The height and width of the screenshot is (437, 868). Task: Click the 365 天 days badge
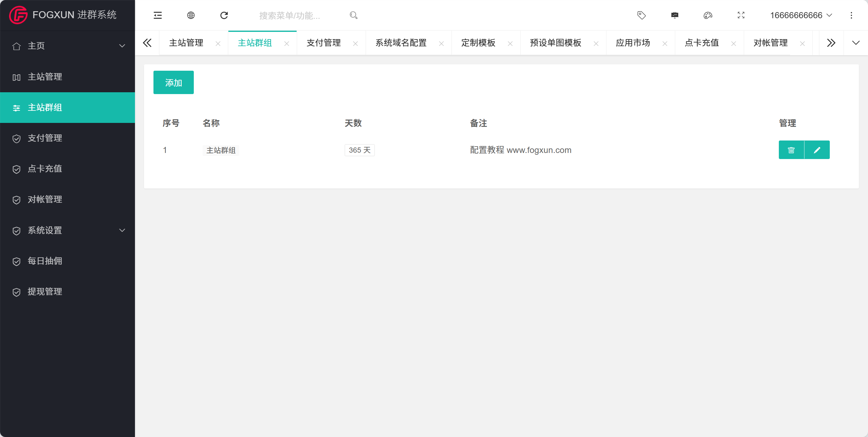359,150
